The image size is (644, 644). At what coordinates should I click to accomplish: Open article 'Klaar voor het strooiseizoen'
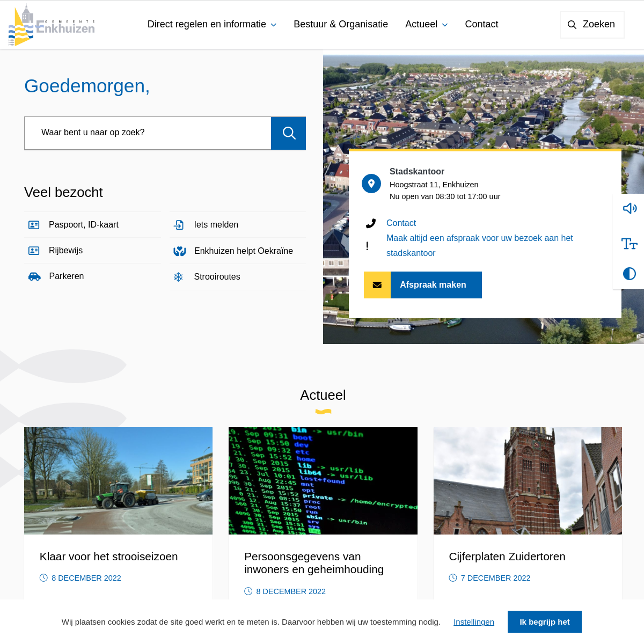click(108, 557)
